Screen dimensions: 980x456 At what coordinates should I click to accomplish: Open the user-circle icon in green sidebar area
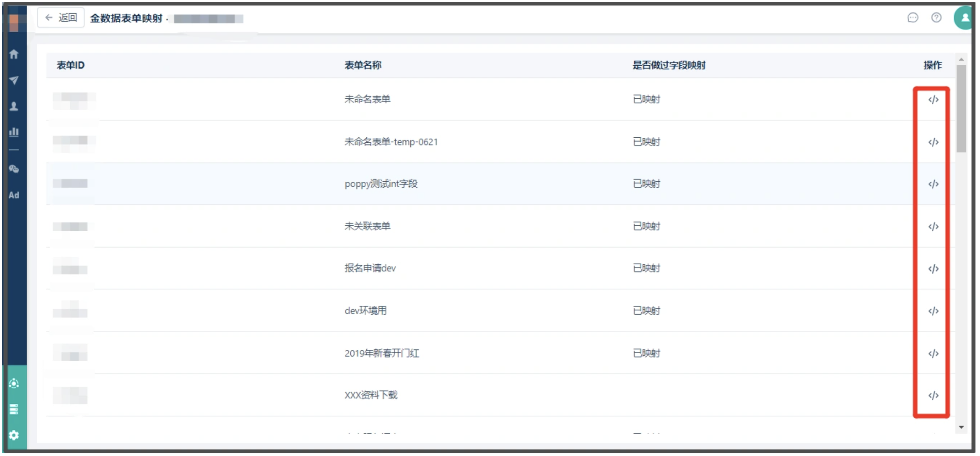tap(14, 383)
